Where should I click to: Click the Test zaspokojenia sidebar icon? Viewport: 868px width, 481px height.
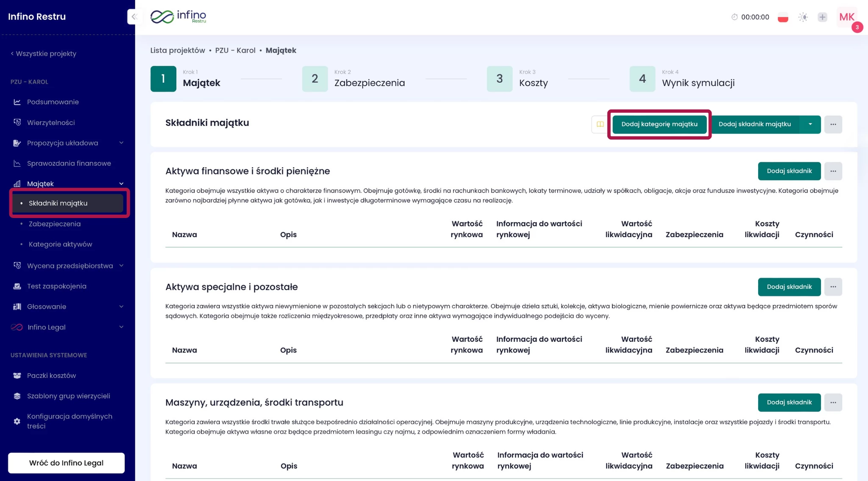point(17,286)
